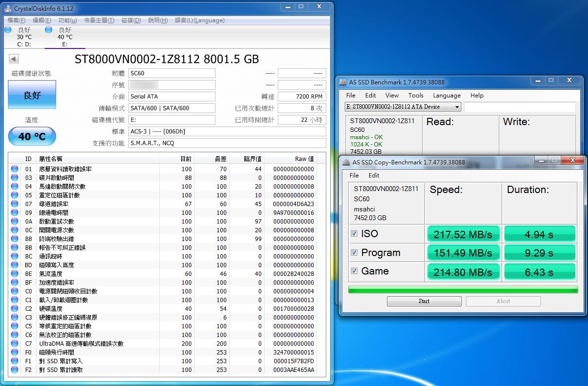Image resolution: width=588 pixels, height=386 pixels.
Task: Click the status orb for 05 重定位磁區計數
Action: tap(15, 195)
